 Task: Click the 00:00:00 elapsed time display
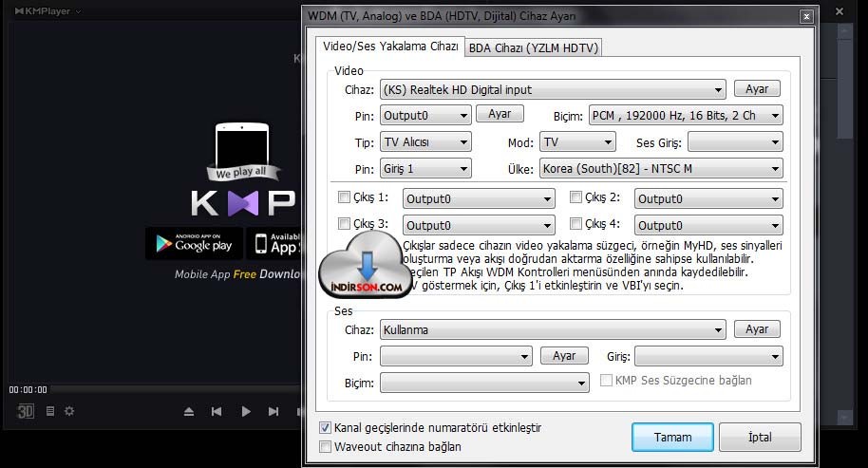point(28,389)
